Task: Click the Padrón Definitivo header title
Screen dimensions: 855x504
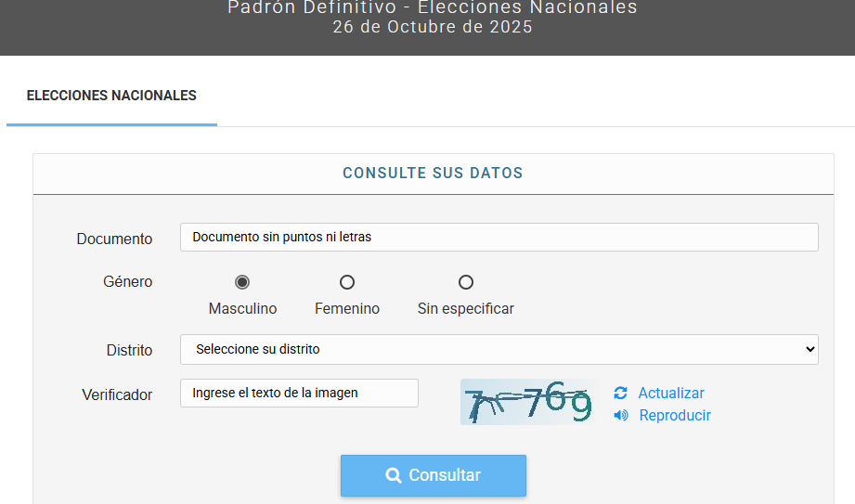Action: click(x=433, y=8)
